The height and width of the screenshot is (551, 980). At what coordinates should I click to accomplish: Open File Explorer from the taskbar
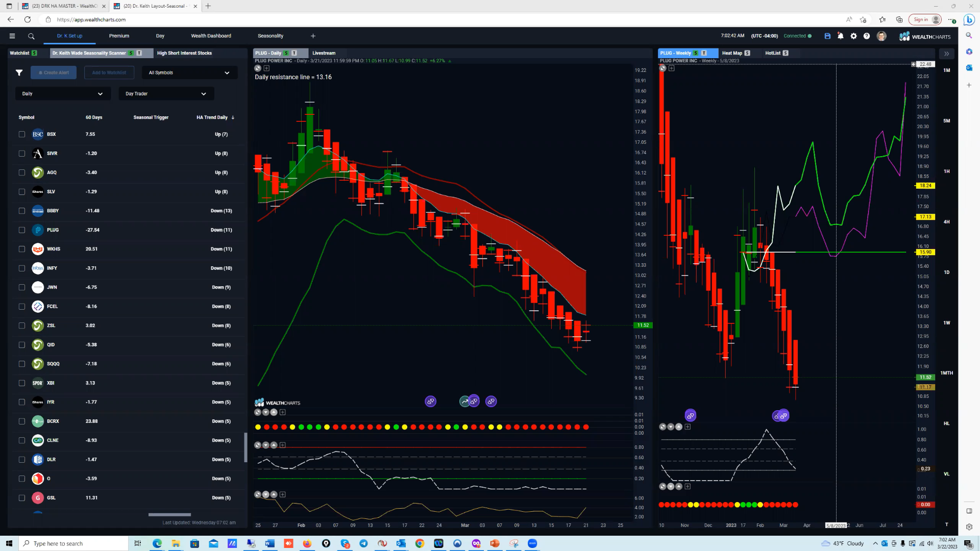pyautogui.click(x=176, y=543)
